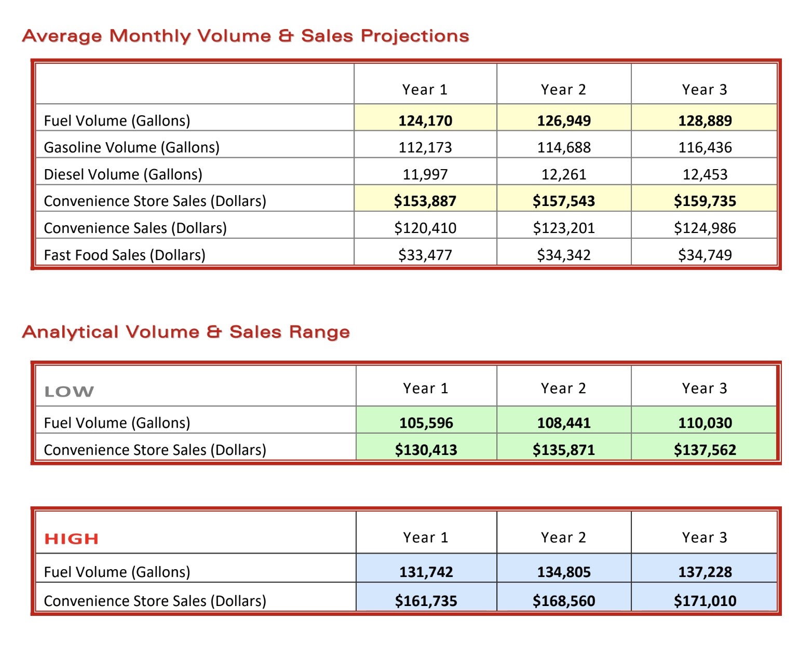Click low store sales $137,562
Viewport: 812px width, 661px height.
(705, 450)
